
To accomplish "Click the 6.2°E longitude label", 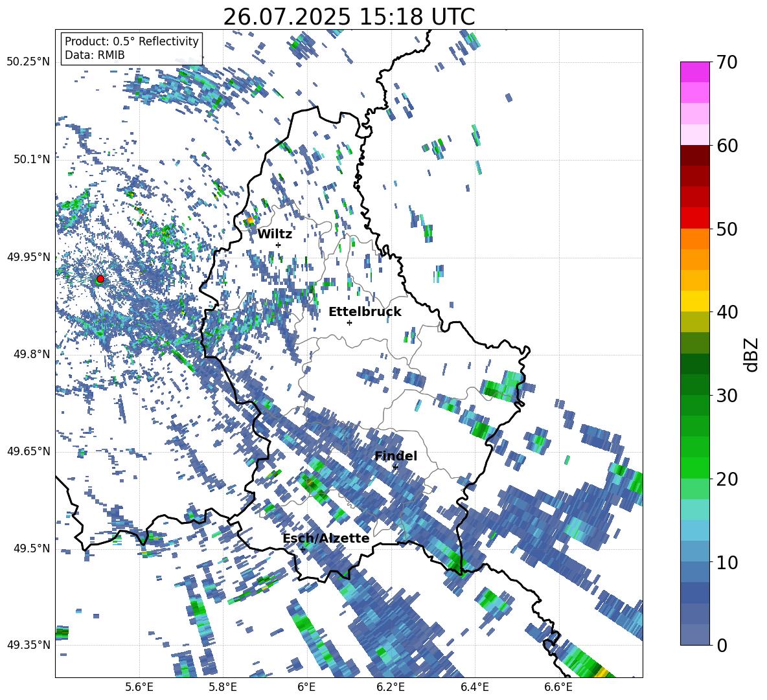I will click(391, 687).
